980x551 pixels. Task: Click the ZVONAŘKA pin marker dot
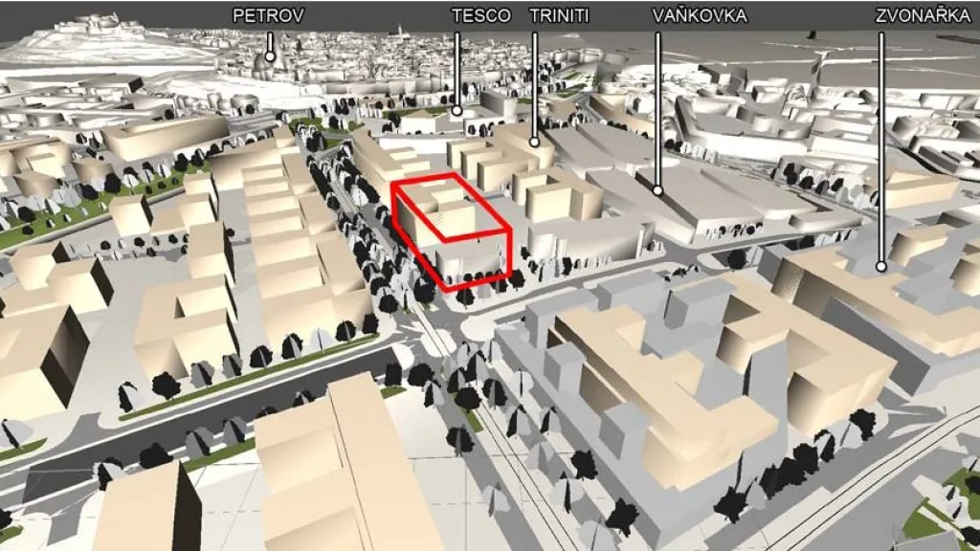tap(881, 267)
